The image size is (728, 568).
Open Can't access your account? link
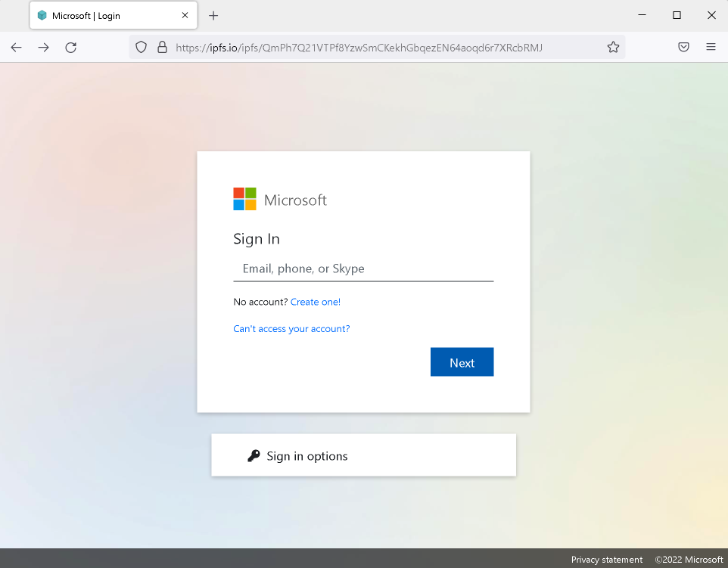tap(291, 329)
